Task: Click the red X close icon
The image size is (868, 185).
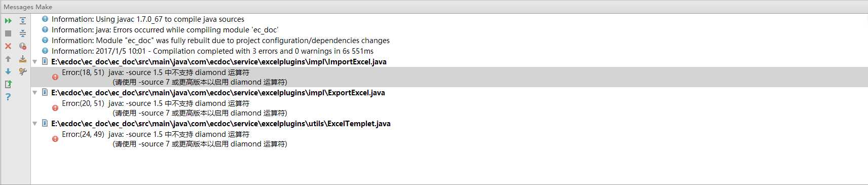Action: 8,46
